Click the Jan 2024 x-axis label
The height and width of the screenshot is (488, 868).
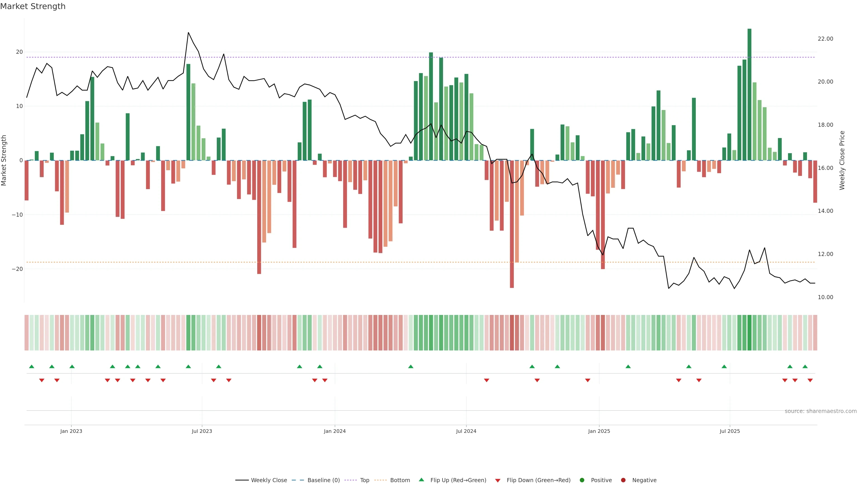335,431
